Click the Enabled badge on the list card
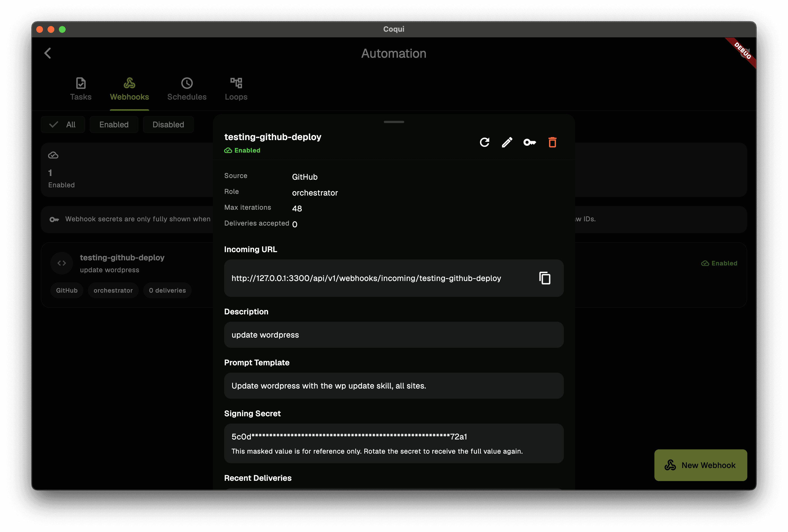Screen dimensions: 788x532 coord(719,263)
